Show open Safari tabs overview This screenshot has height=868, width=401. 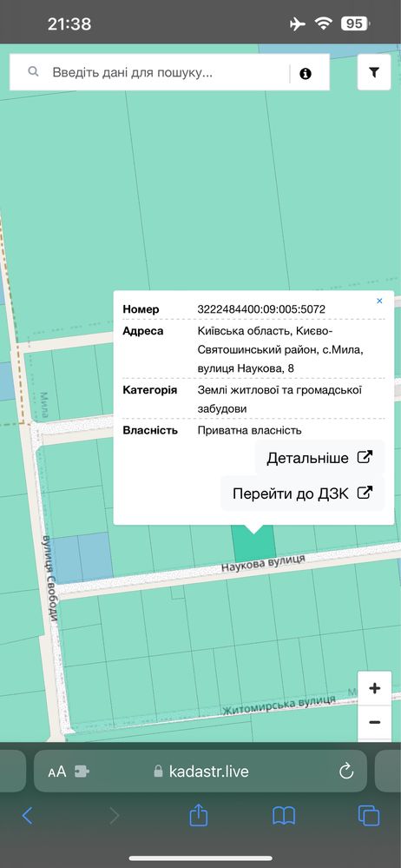pyautogui.click(x=369, y=815)
